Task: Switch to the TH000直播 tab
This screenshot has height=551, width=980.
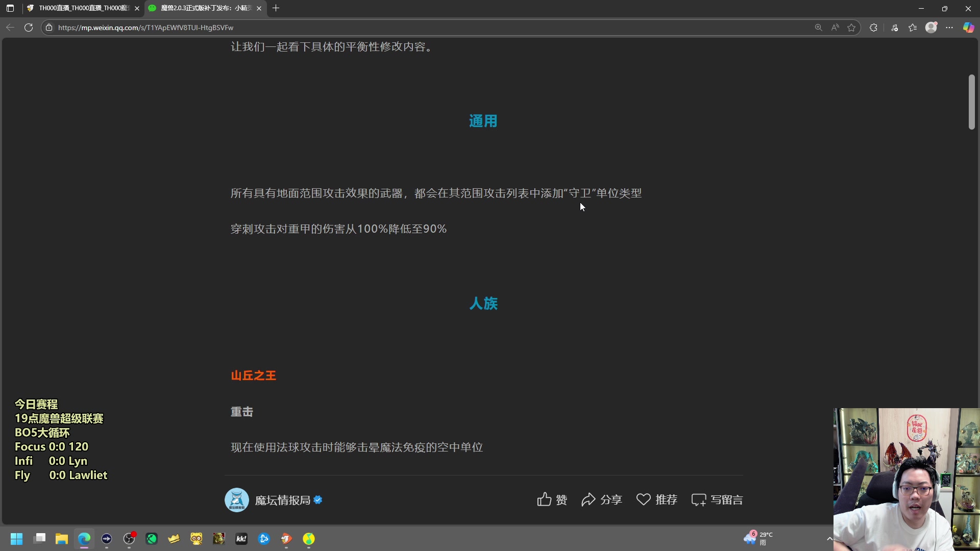Action: (x=84, y=8)
